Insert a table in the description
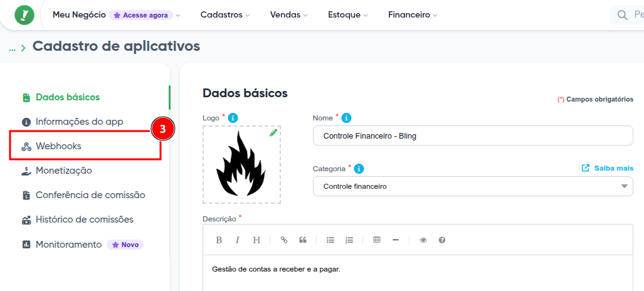The height and width of the screenshot is (291, 644). point(377,240)
